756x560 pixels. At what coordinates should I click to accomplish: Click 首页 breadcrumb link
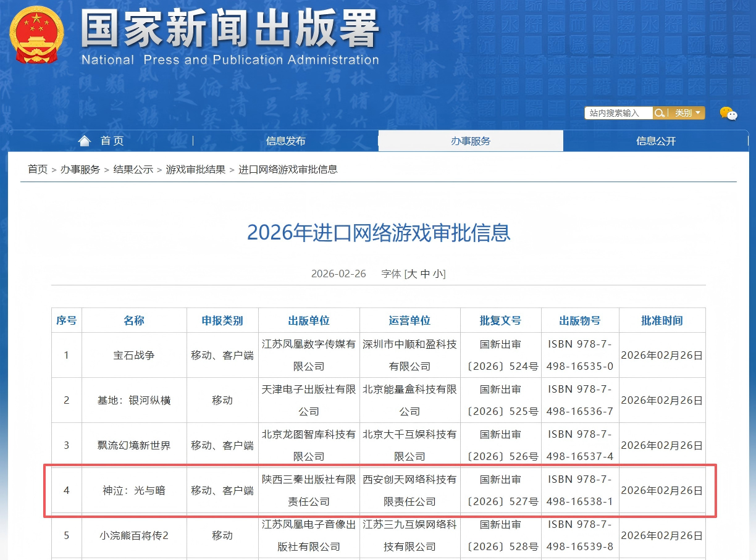(x=38, y=169)
